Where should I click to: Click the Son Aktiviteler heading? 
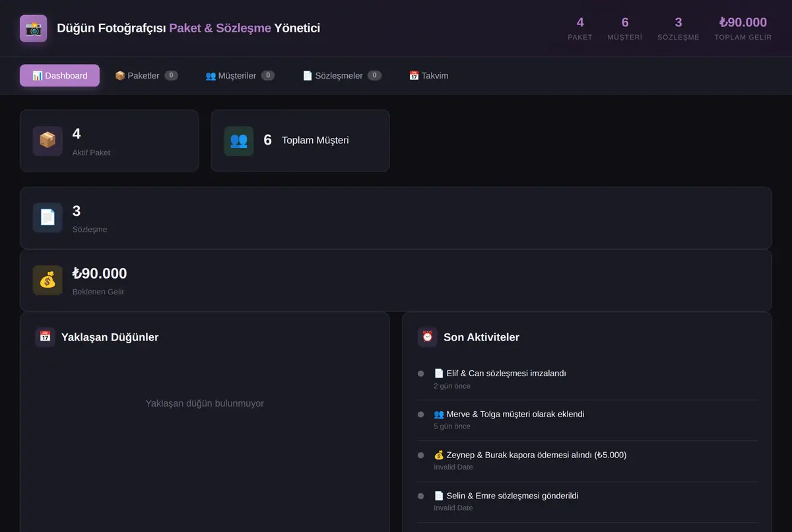pyautogui.click(x=481, y=337)
